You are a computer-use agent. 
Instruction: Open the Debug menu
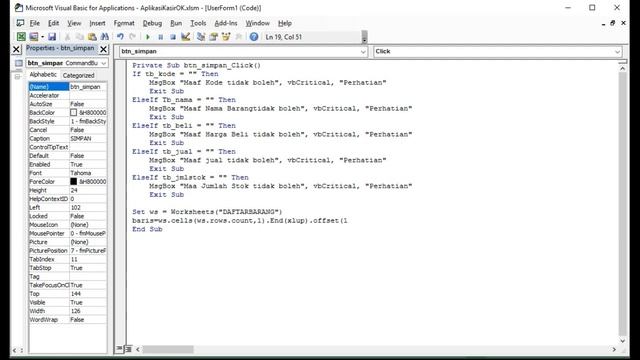tap(152, 23)
